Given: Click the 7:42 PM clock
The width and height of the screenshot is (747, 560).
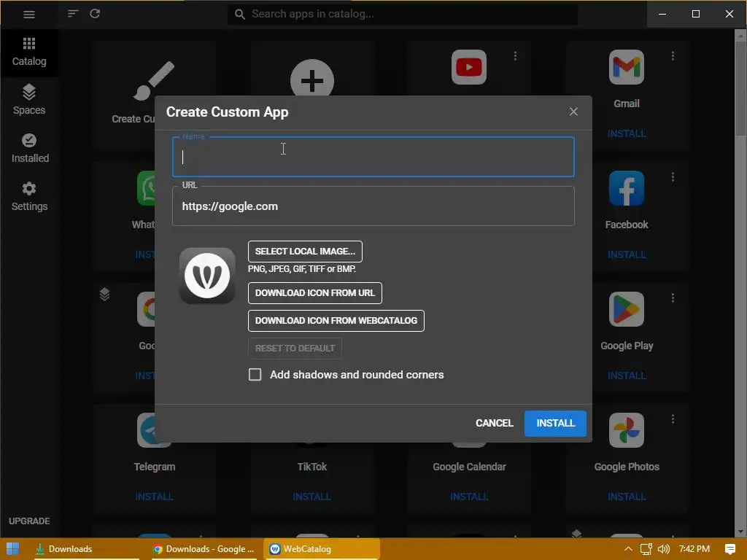Looking at the screenshot, I should [694, 549].
